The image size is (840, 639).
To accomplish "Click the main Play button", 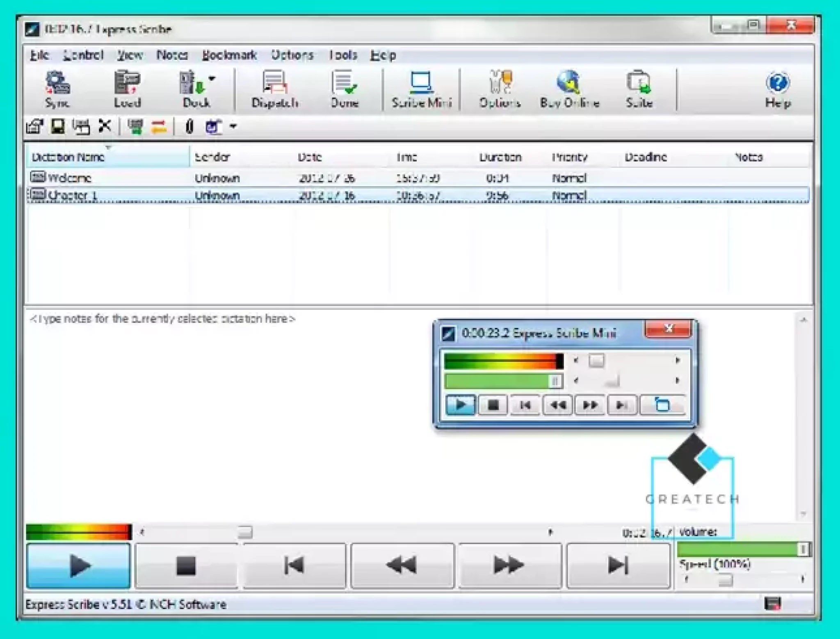I will (x=78, y=566).
